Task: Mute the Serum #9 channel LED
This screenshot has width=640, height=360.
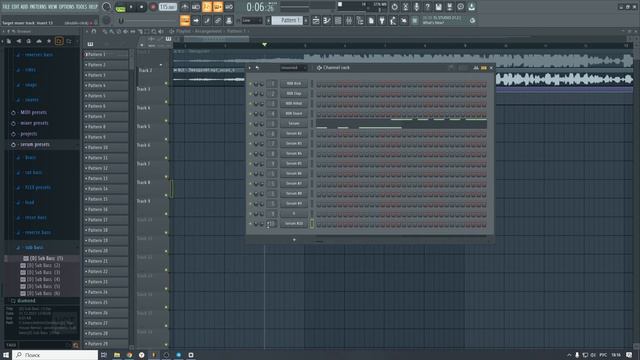Action: click(250, 204)
